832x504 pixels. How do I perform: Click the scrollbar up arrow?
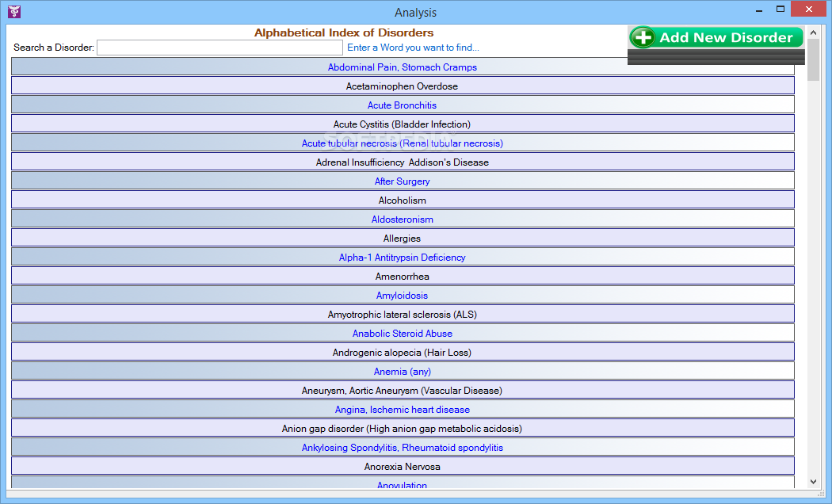(x=814, y=32)
